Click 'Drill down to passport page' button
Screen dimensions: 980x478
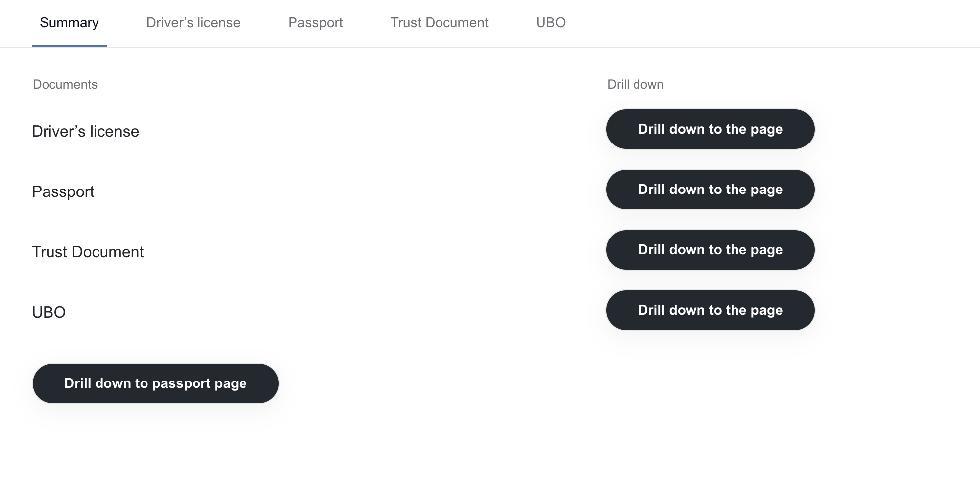155,383
